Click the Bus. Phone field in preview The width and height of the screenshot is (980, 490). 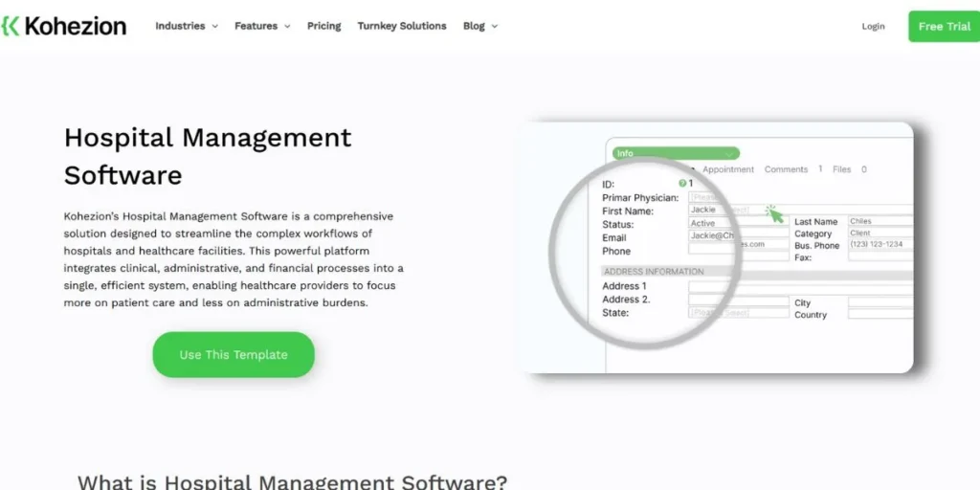click(x=880, y=244)
